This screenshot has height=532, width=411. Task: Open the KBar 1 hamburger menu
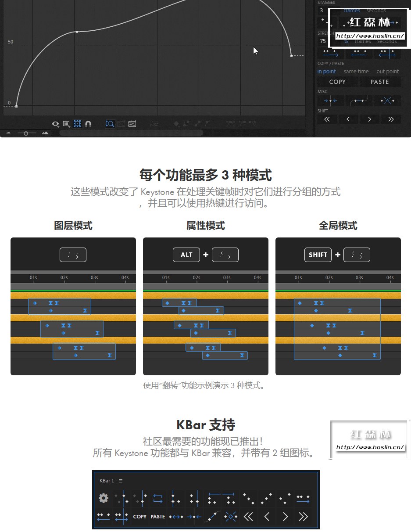pyautogui.click(x=121, y=481)
